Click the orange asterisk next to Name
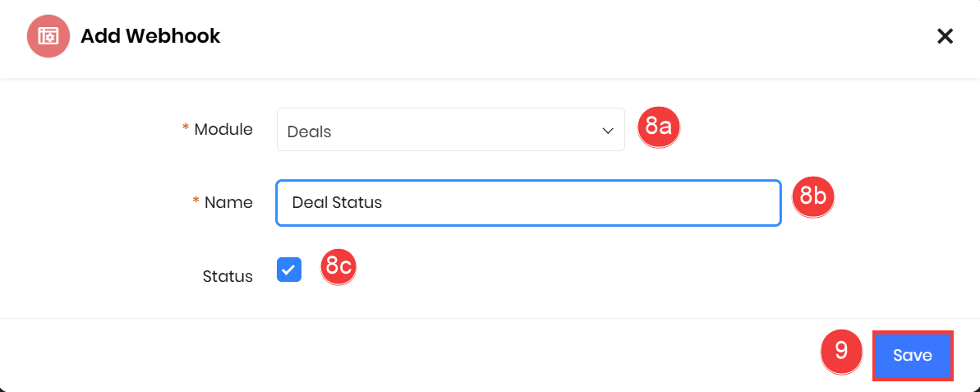980x392 pixels. pos(196,201)
